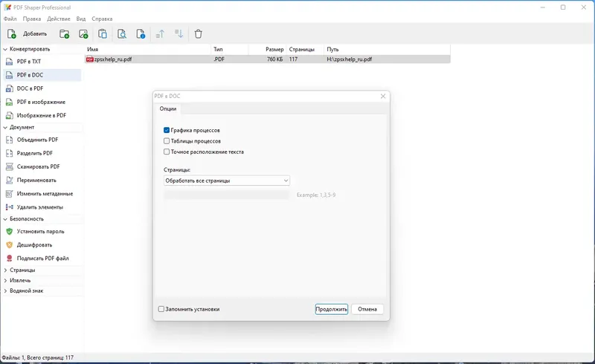Expand the Извлечь section

5,281
